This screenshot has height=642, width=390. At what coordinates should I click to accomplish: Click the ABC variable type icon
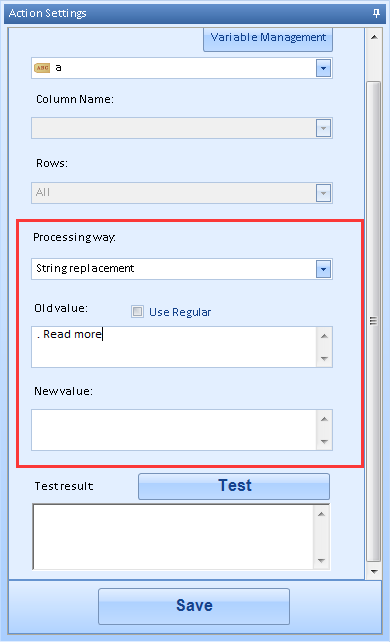(42, 68)
